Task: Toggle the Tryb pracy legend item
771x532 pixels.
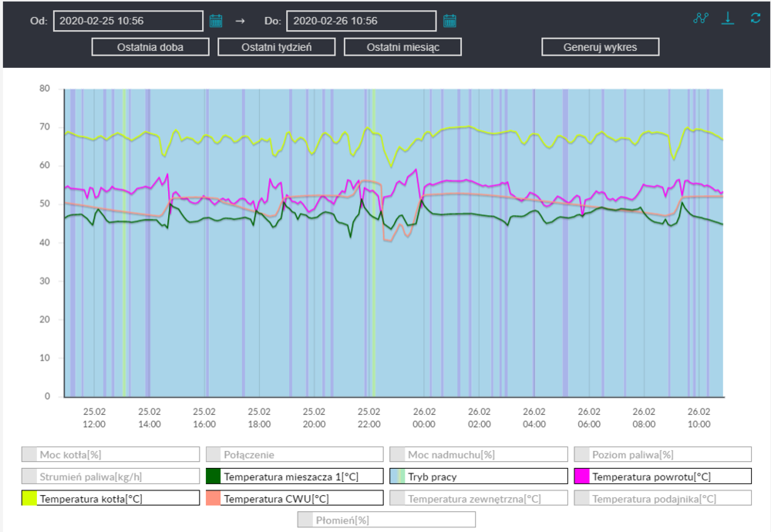Action: pyautogui.click(x=477, y=476)
